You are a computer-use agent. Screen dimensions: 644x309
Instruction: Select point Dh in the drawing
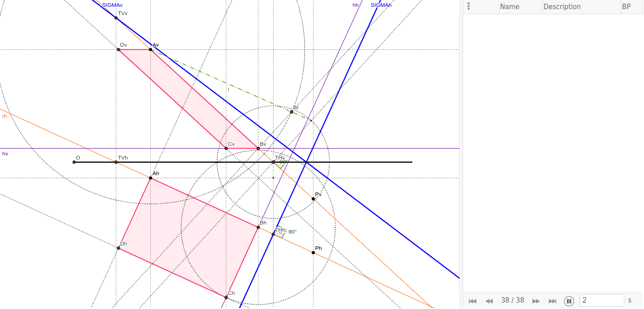pos(118,248)
